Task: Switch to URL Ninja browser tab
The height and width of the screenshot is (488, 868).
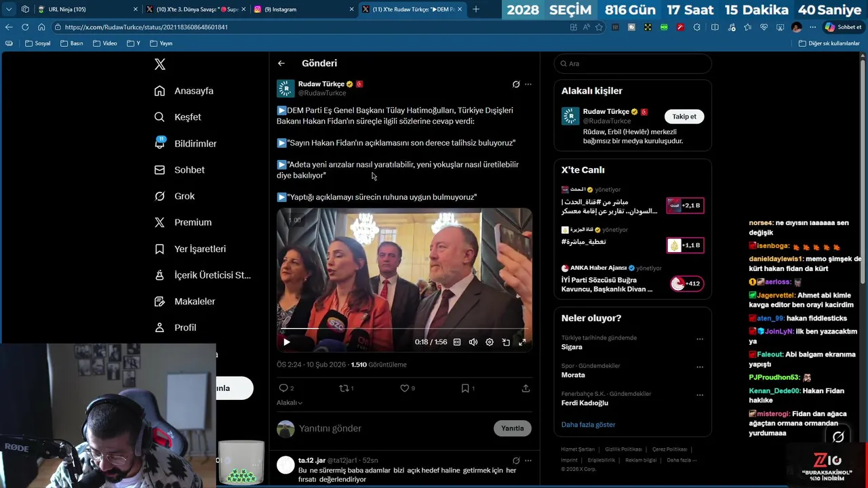Action: (x=88, y=9)
